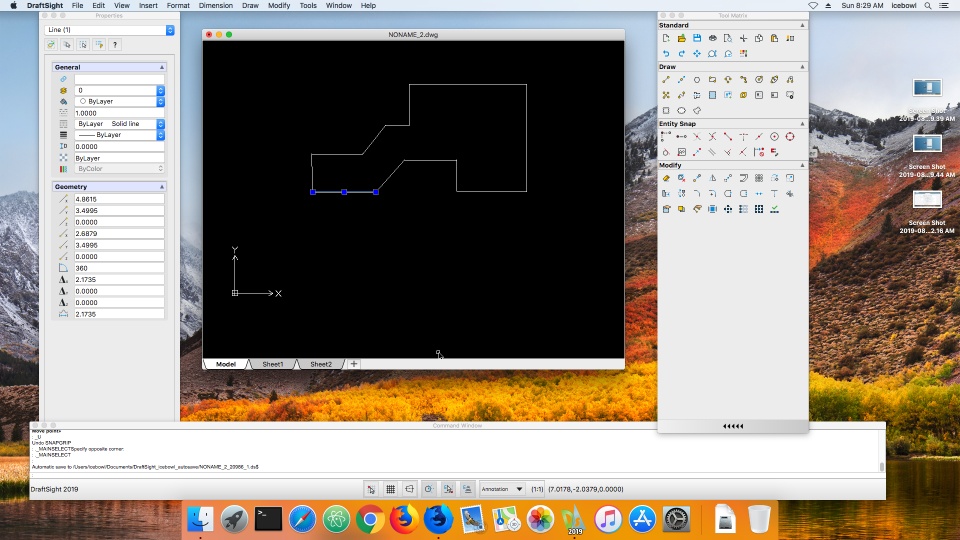Click the help question mark in Properties
The image size is (960, 540).
[x=115, y=45]
